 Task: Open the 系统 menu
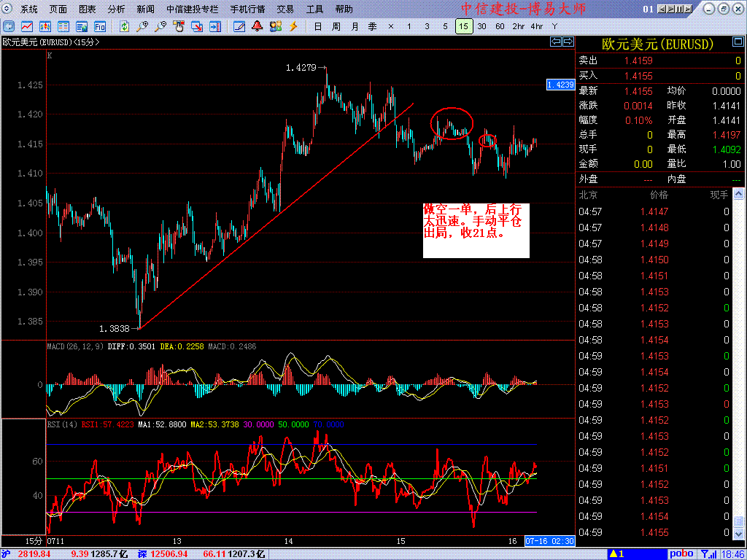coord(29,9)
